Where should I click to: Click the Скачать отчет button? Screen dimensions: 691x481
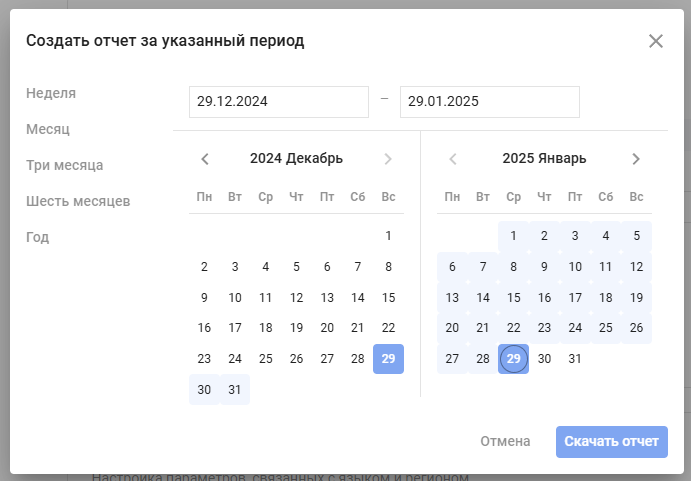pos(612,442)
